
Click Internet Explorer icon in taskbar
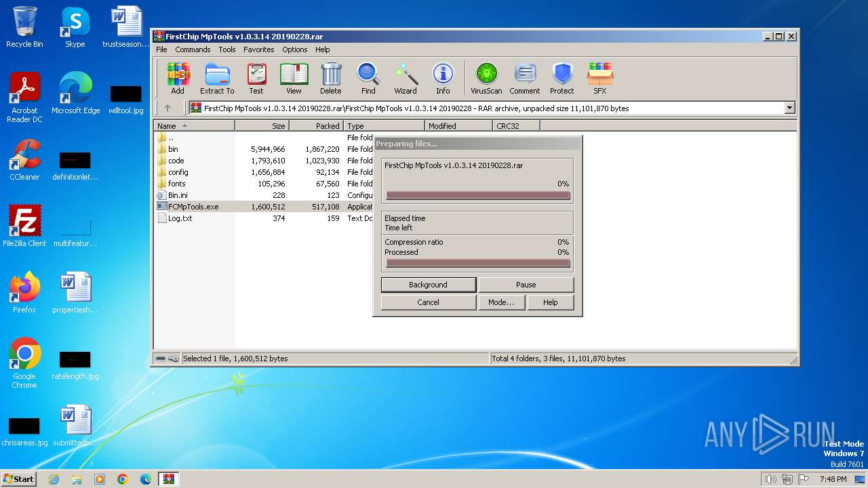point(54,479)
